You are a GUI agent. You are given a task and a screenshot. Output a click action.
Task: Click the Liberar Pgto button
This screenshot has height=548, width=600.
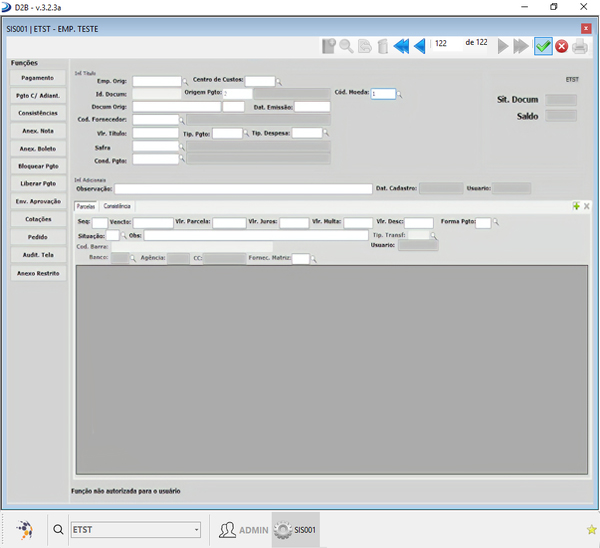click(38, 183)
